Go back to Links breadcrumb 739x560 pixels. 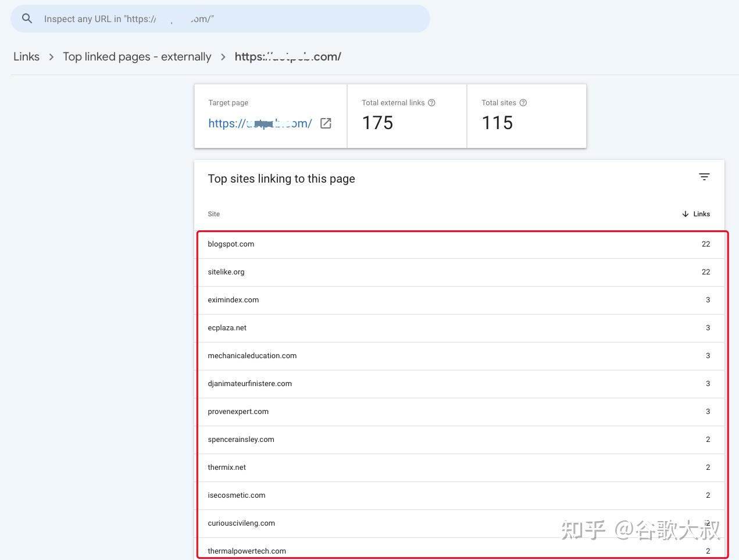tap(26, 56)
